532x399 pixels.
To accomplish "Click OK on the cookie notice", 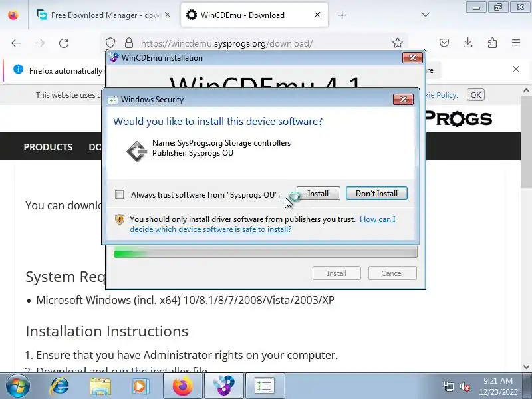I will [475, 95].
